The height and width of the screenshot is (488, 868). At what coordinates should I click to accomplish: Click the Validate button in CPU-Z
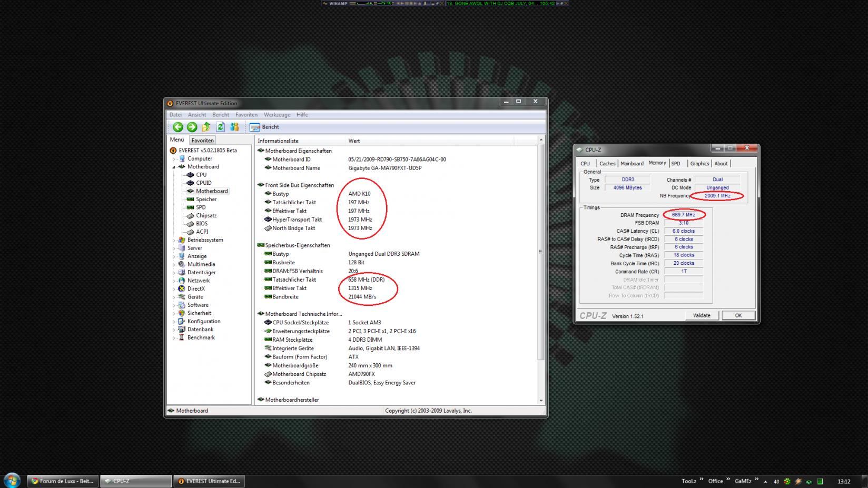702,315
